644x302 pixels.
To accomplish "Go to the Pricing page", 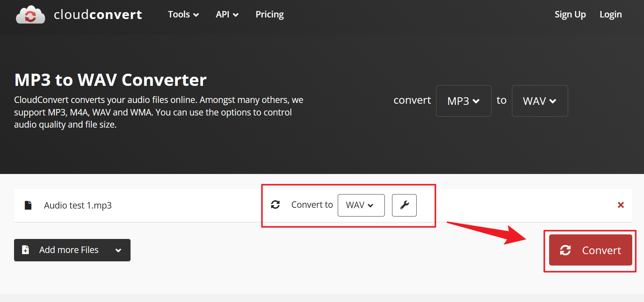I will 269,14.
